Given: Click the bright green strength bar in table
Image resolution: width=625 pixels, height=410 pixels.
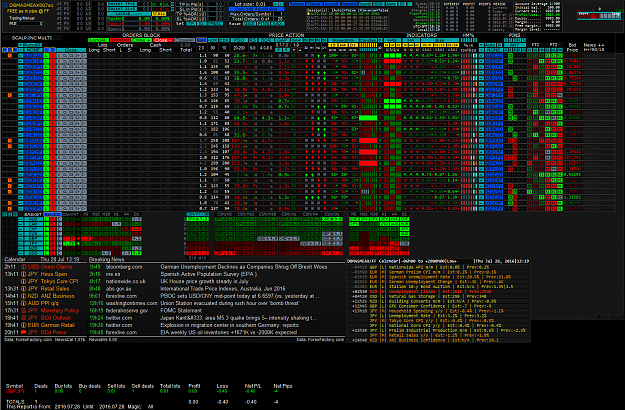Looking at the screenshot, I should tap(368, 118).
